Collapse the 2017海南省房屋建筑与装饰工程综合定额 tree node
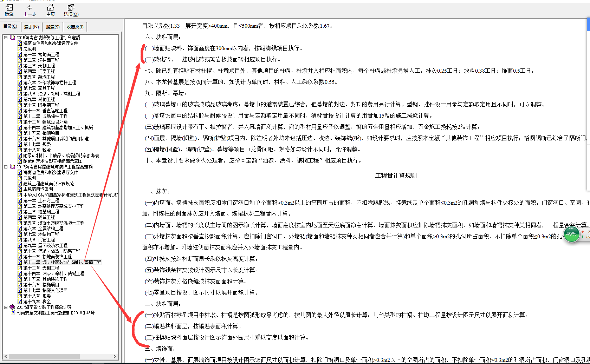 pyautogui.click(x=6, y=167)
